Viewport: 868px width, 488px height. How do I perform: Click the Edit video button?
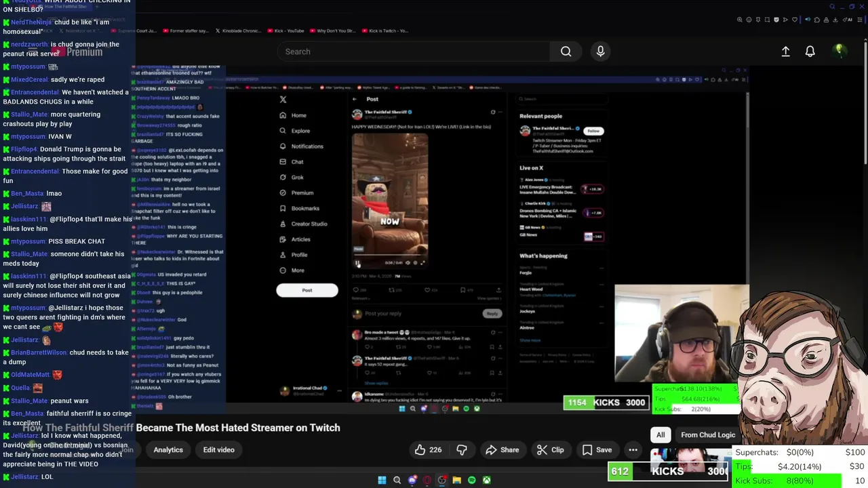pos(218,450)
